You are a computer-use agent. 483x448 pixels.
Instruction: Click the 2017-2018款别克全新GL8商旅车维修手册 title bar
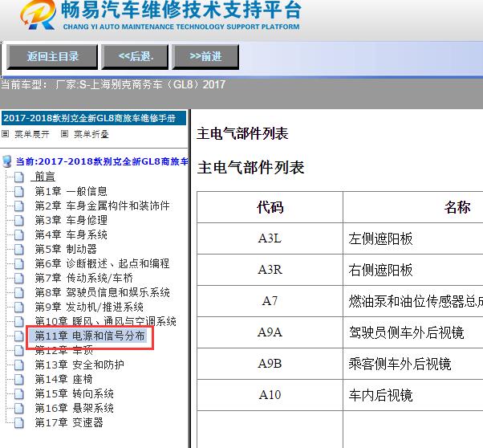coord(94,118)
